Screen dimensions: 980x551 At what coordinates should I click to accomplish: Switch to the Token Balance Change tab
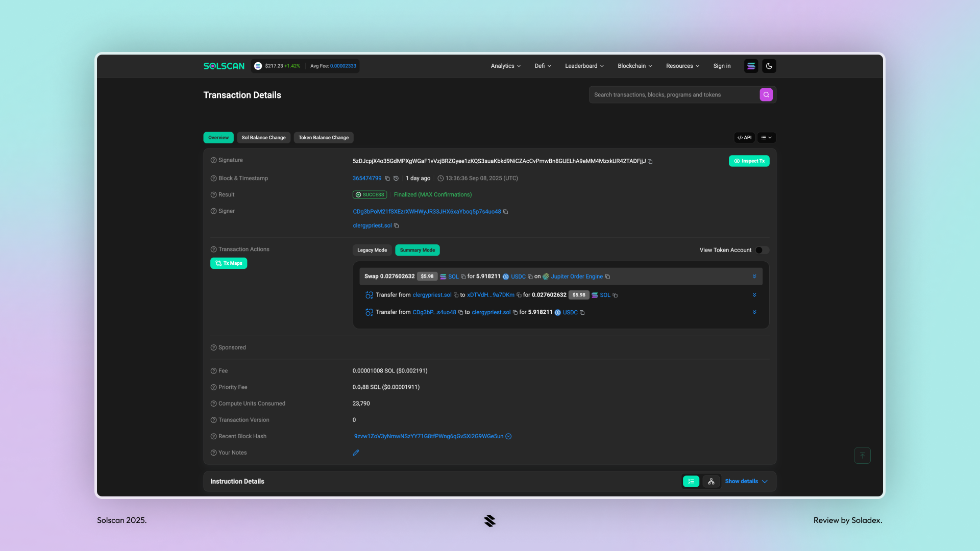click(x=323, y=137)
